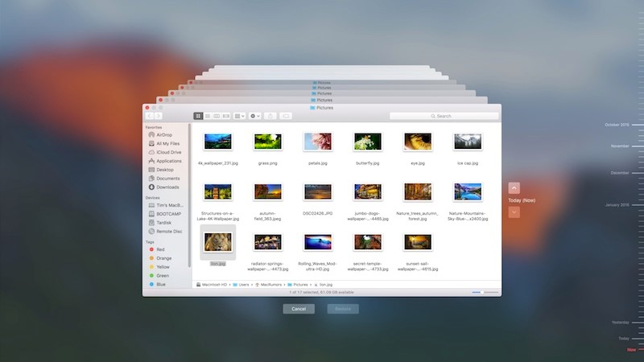Switch Finder to icon view
644x362 pixels.
pos(198,116)
